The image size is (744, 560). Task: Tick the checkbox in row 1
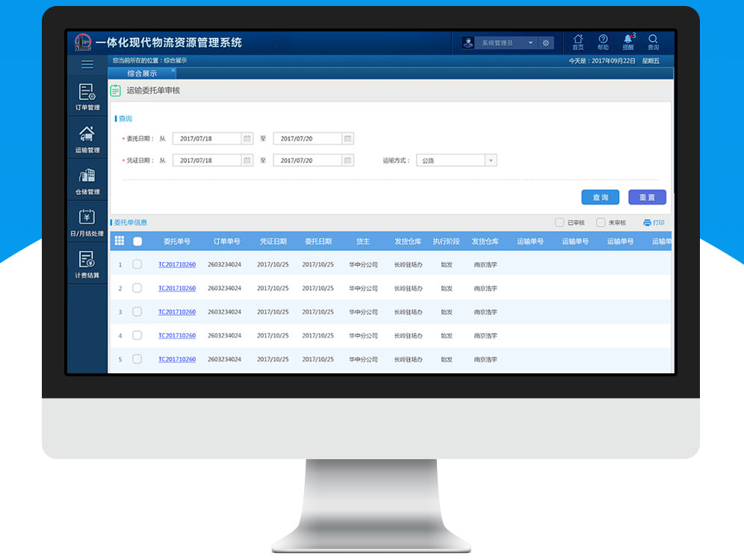pos(137,264)
